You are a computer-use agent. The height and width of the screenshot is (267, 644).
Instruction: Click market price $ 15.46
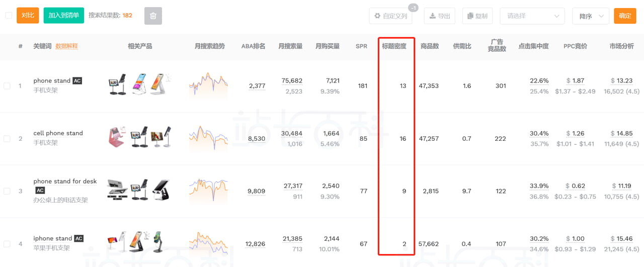tap(621, 238)
